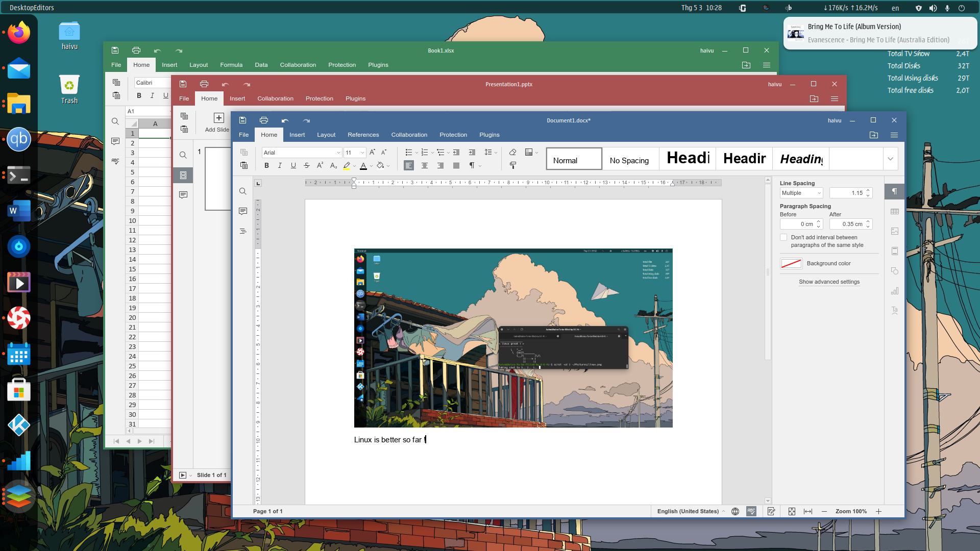Enable 'Don't add interval between paragraphs' checkbox

tap(783, 237)
